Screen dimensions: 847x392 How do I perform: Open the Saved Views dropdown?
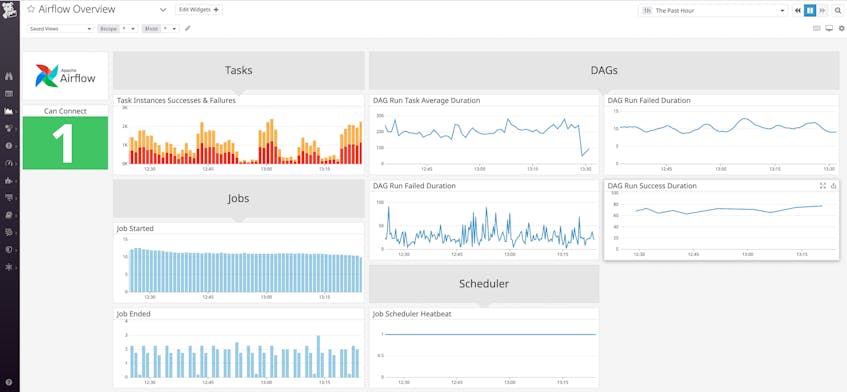pos(60,29)
